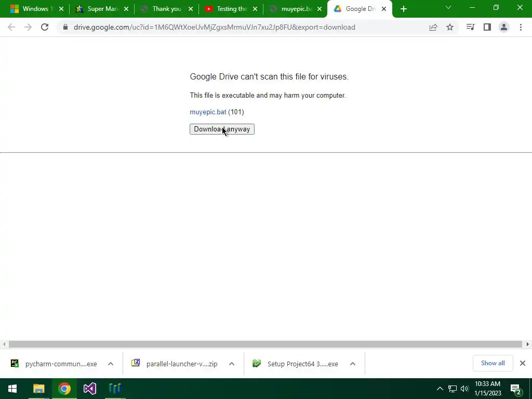
Task: Open network status tray icon
Action: tap(453, 389)
